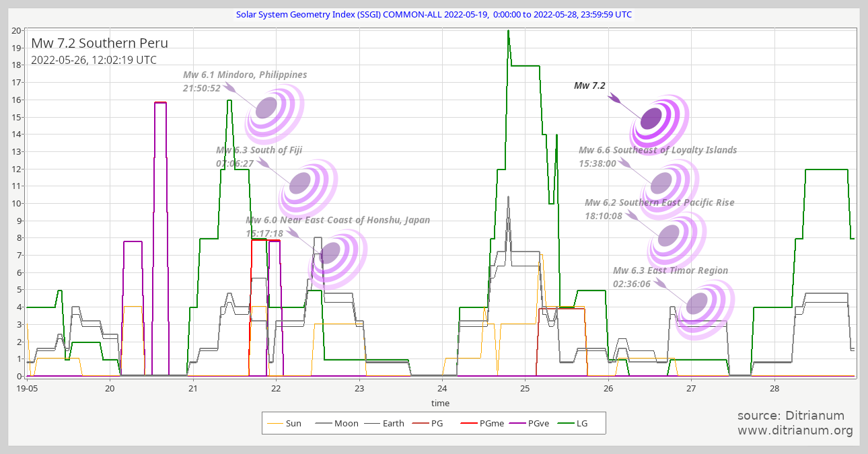Click the Mw 6.0 Near East Coast of Honshu label
Viewport: 868px width, 454px height.
pos(338,220)
